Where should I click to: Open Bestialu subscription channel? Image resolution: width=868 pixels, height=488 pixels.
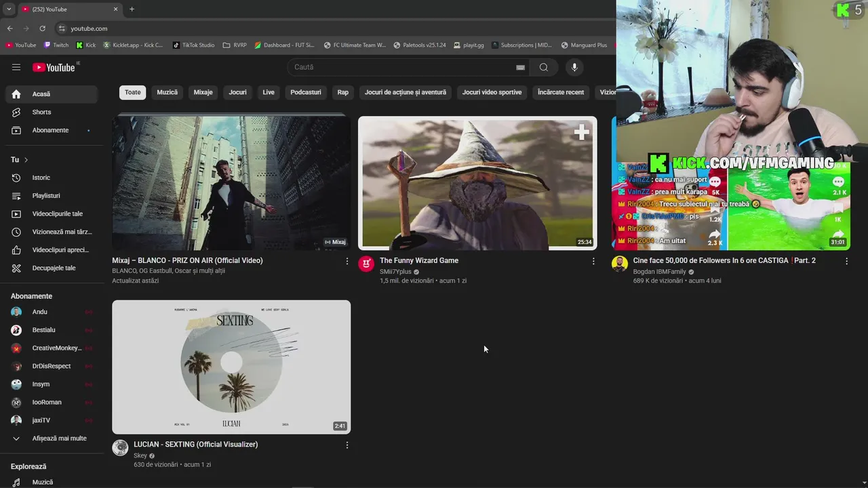[52, 330]
